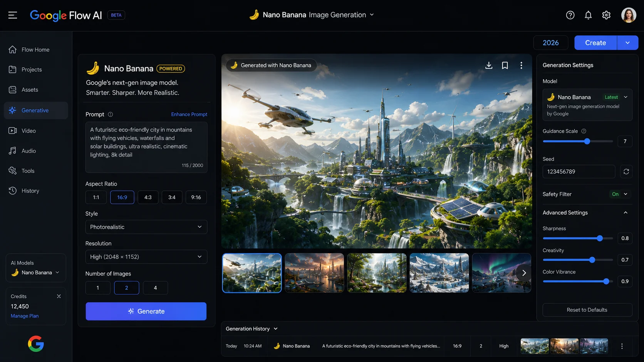Click the 2026 button
The width and height of the screenshot is (644, 362).
click(550, 43)
